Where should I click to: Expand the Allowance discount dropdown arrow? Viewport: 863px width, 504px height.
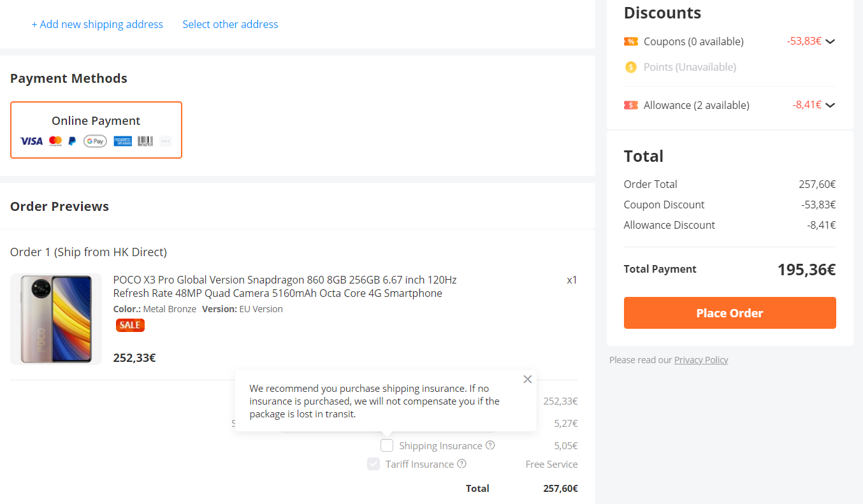[830, 105]
